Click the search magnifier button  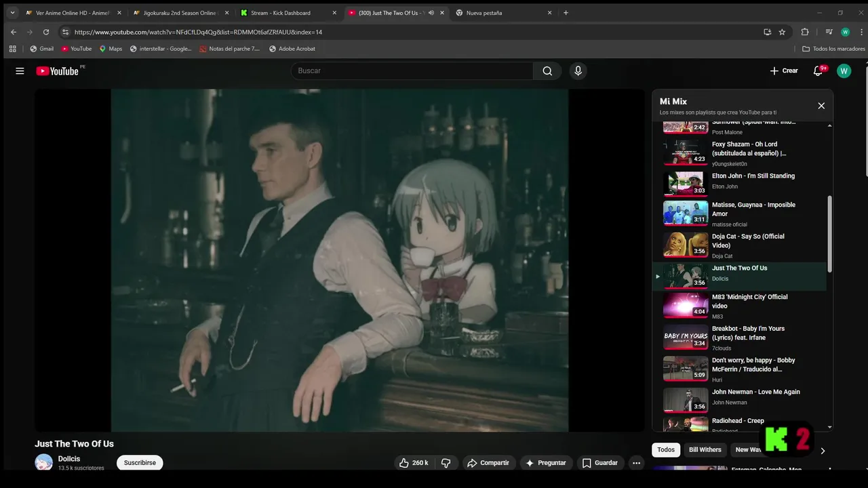click(x=547, y=71)
